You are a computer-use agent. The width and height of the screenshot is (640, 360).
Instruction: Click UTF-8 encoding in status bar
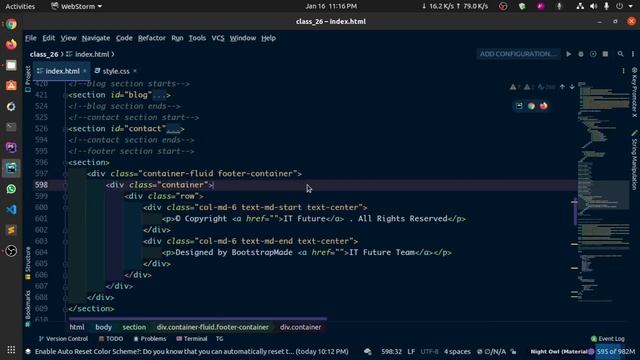click(429, 351)
